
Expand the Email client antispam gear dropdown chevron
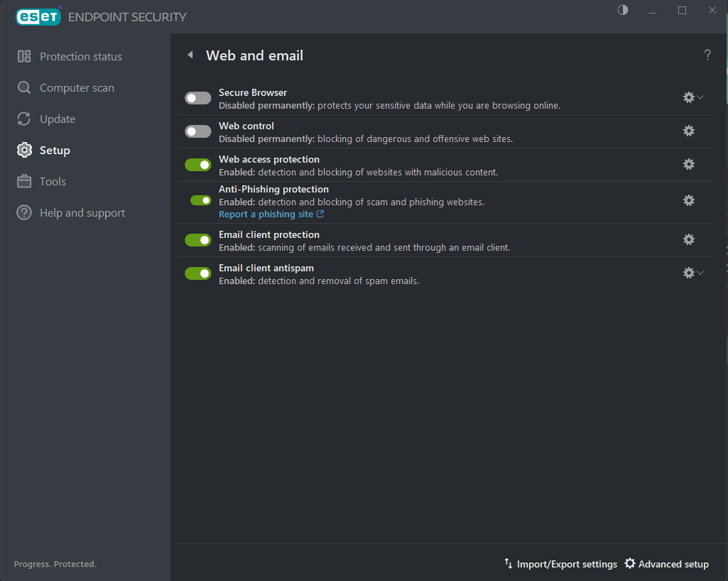700,273
